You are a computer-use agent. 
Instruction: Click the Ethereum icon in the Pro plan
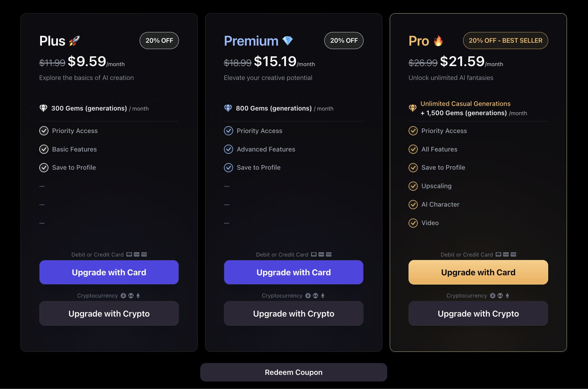pyautogui.click(x=507, y=296)
